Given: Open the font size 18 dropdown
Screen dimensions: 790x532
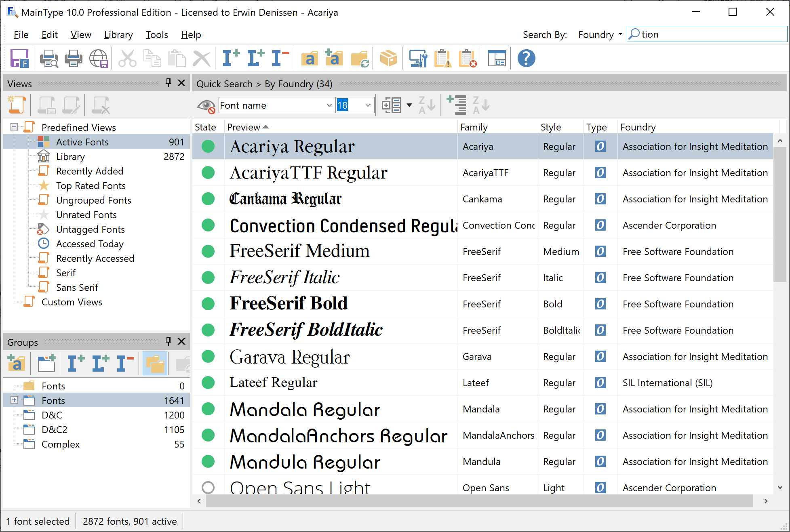Looking at the screenshot, I should pyautogui.click(x=368, y=105).
